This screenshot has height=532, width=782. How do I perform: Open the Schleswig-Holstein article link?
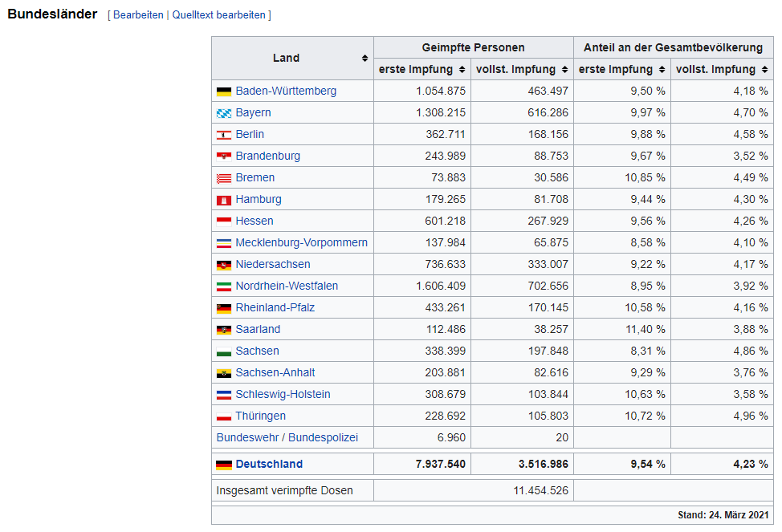pyautogui.click(x=283, y=394)
